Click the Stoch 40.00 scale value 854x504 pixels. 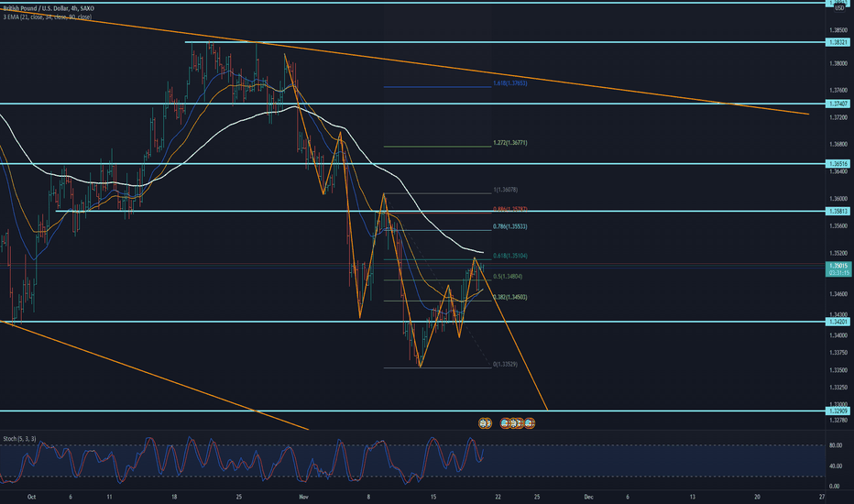pyautogui.click(x=835, y=466)
